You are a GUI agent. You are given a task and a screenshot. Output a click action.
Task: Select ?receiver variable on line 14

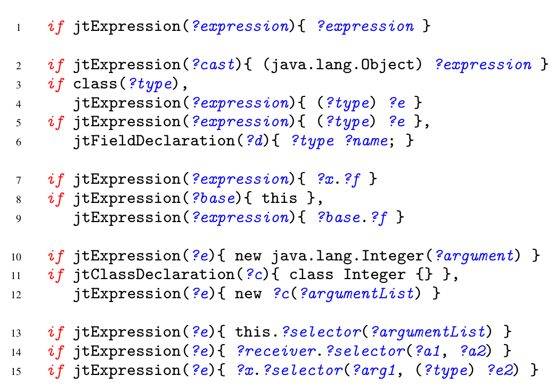click(275, 351)
